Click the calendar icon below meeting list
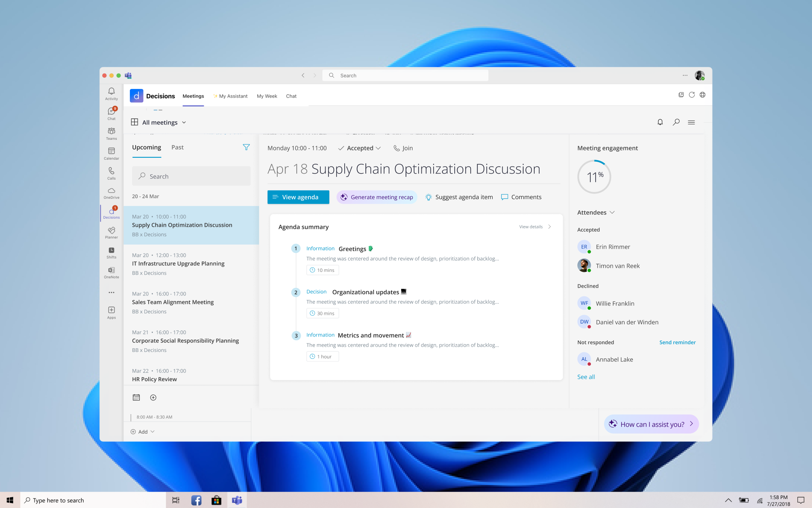This screenshot has width=812, height=508. 136,397
